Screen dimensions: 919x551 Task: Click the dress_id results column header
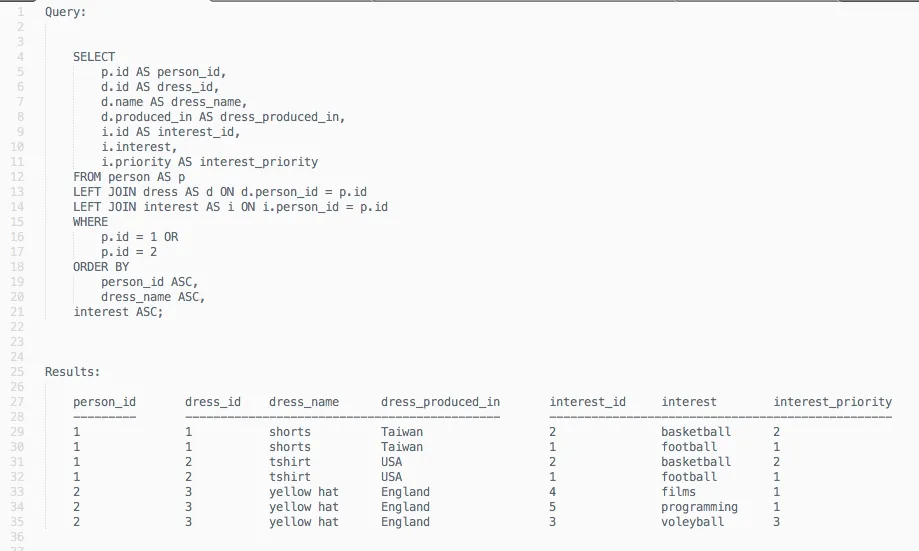213,402
